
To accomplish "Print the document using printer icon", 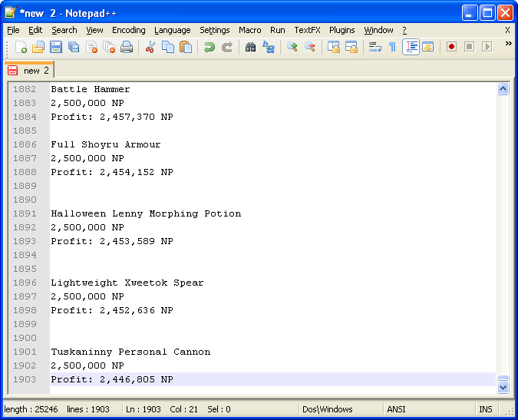I will point(127,47).
